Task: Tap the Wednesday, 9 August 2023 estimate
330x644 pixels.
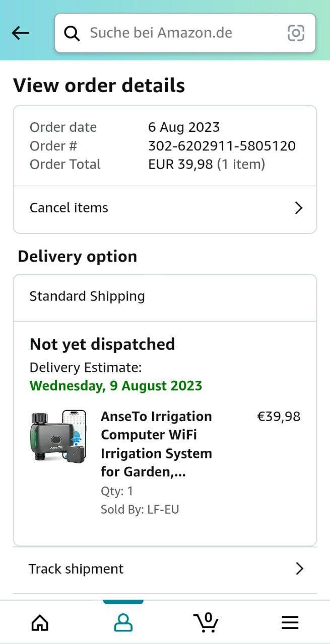Action: [116, 386]
